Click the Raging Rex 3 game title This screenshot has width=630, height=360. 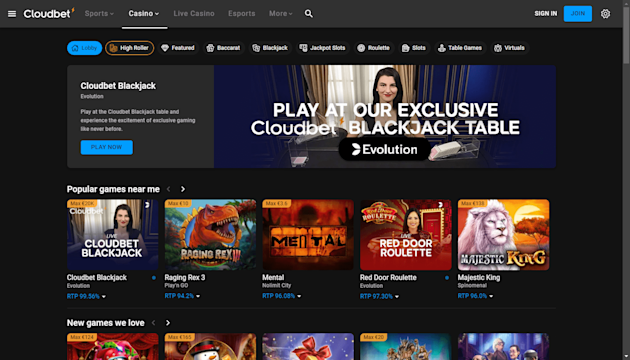click(x=185, y=278)
